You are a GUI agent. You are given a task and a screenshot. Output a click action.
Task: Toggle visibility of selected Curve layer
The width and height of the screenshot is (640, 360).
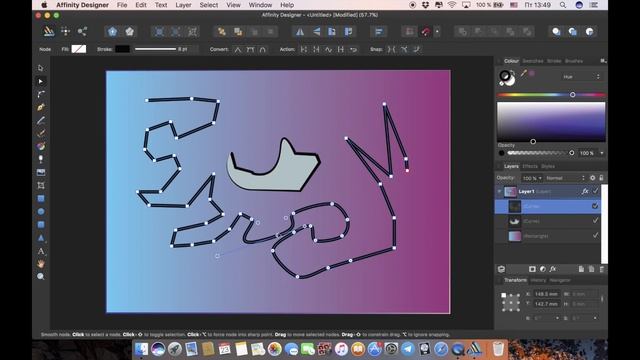pos(595,206)
